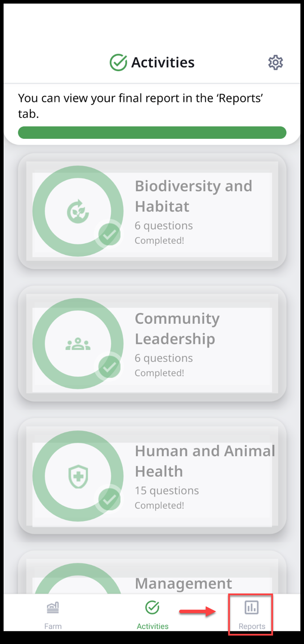
Task: Open the Reports tab
Action: (251, 614)
